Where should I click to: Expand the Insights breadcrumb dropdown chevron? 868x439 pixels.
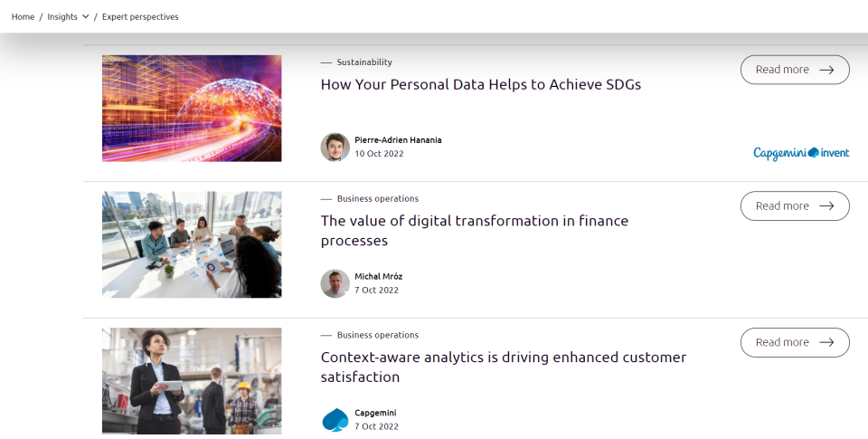tap(86, 16)
